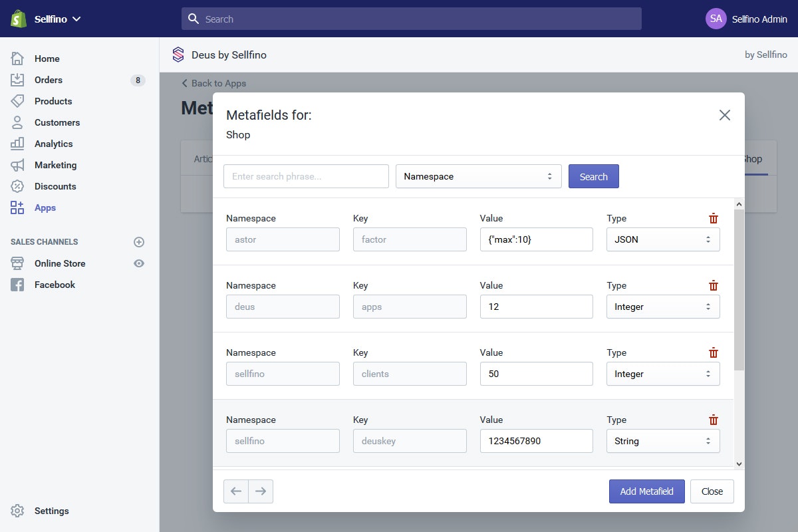
Task: Open Customers in the sidebar
Action: (57, 122)
